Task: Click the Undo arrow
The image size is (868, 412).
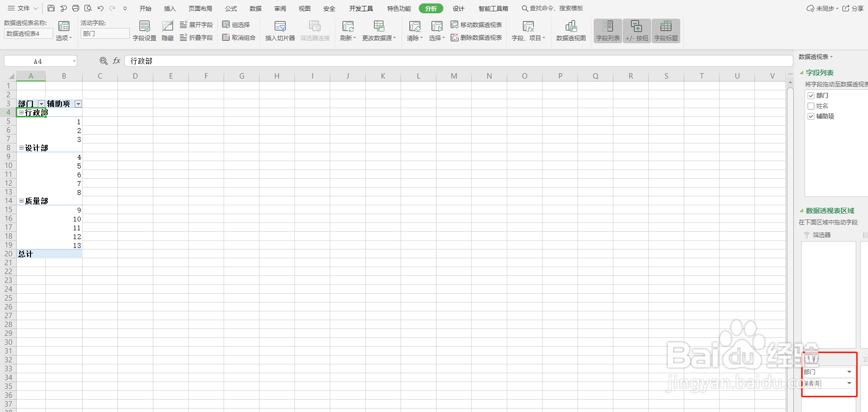Action: tap(100, 8)
